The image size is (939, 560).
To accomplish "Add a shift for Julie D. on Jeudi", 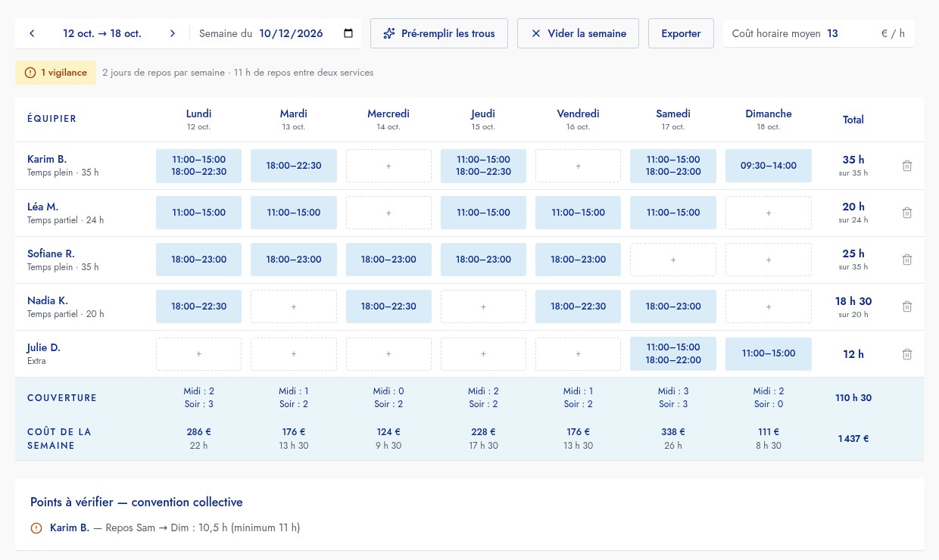I will 483,353.
